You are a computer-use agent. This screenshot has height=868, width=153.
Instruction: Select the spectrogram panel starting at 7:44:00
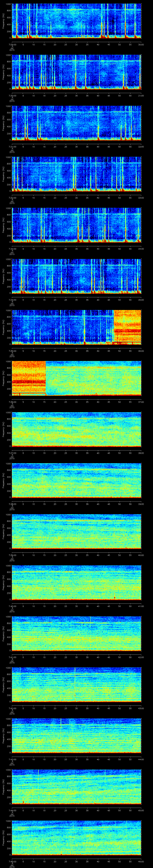(x=77, y=786)
